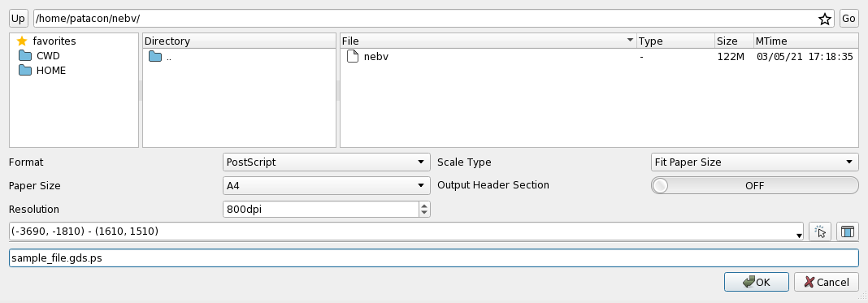This screenshot has width=868, height=303.
Task: Sort by the Size column header
Action: tap(734, 41)
